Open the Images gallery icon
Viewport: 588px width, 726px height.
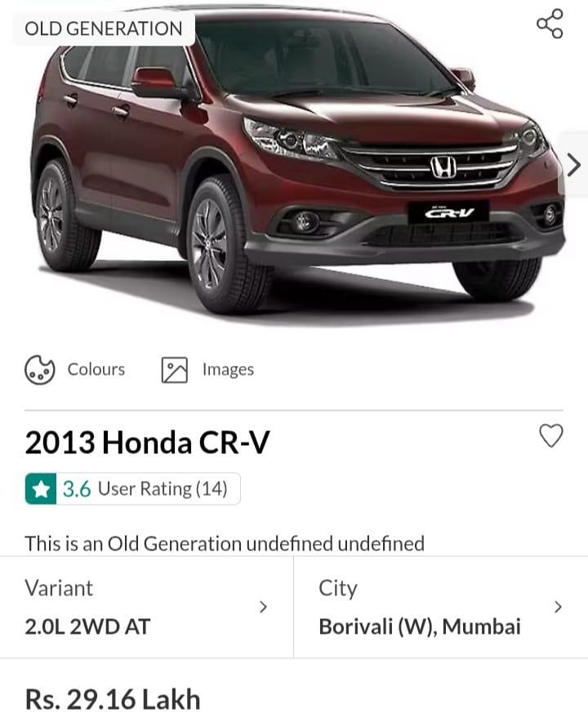(175, 370)
